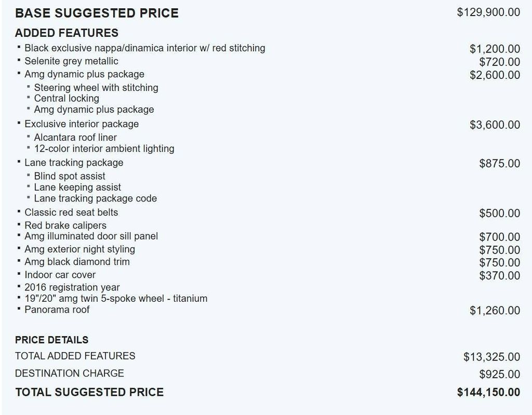
Task: Click the $129,900.00 base price amount
Action: point(488,12)
